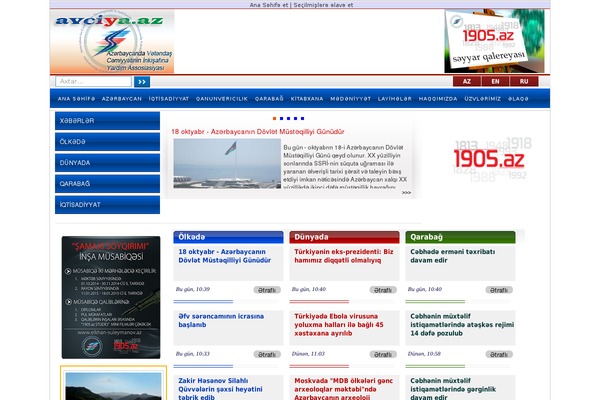Open AZƏRBAYCAN menu item
Screen dimensions: 600x400
122,99
